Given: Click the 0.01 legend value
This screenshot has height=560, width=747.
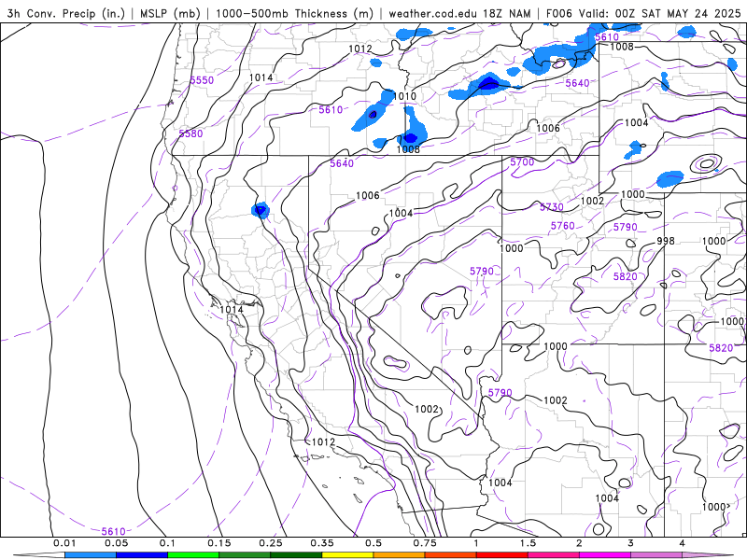Looking at the screenshot, I should pyautogui.click(x=64, y=543).
